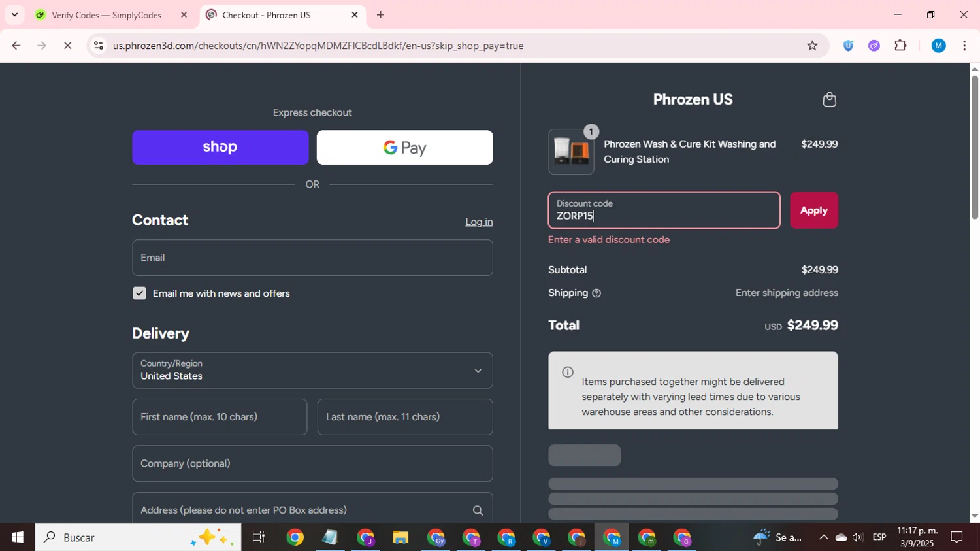Open the active Chrome M profile taskbar icon
980x551 pixels.
612,537
